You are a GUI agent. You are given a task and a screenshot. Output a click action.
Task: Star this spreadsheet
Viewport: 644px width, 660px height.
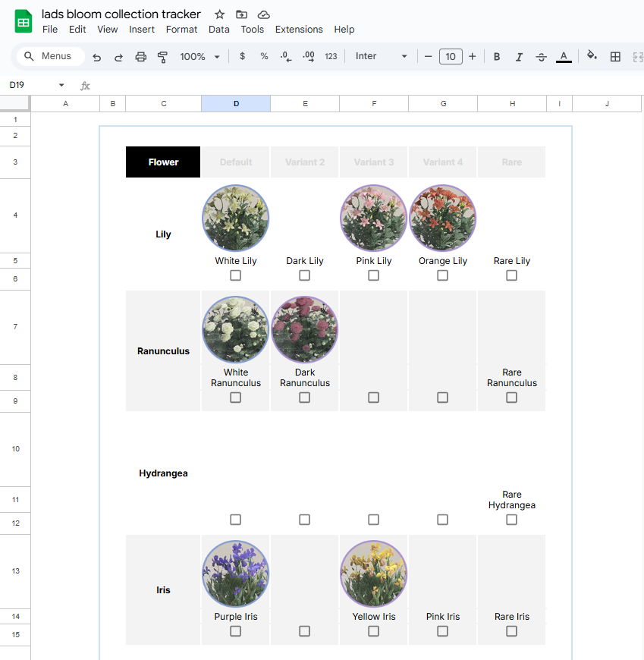[x=219, y=14]
